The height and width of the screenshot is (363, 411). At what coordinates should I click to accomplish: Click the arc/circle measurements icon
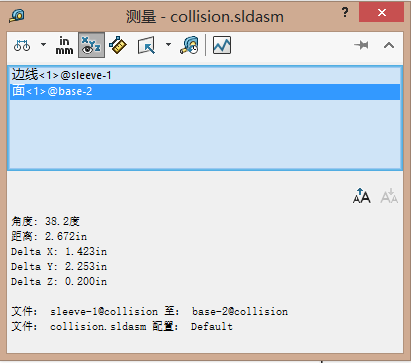click(x=22, y=45)
